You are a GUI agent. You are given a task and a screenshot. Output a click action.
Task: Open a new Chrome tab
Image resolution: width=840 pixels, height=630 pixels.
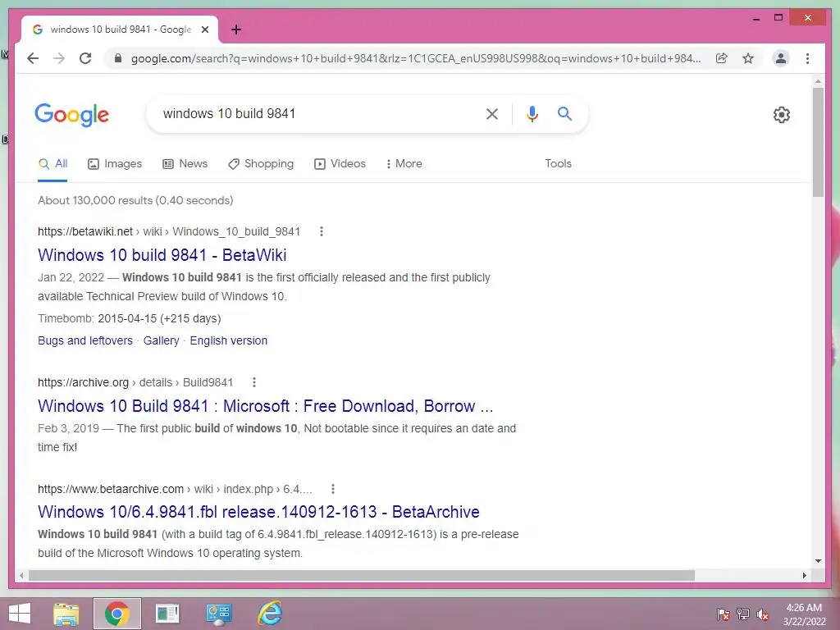236,30
